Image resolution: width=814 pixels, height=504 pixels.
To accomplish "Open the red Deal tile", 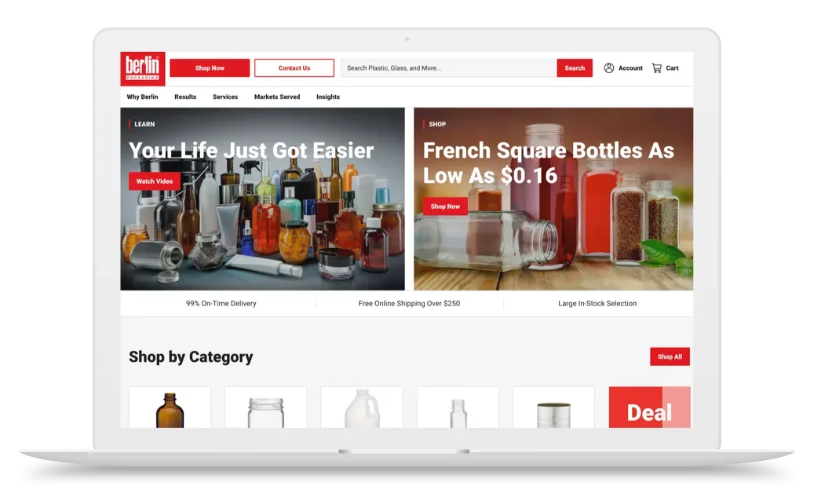I will [649, 408].
